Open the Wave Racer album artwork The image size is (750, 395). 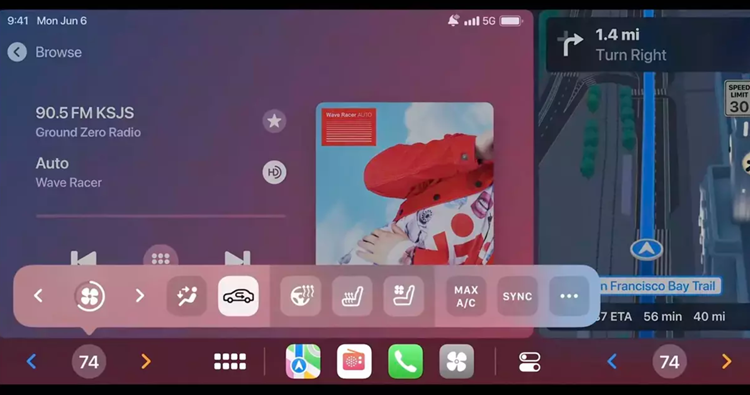(x=405, y=184)
